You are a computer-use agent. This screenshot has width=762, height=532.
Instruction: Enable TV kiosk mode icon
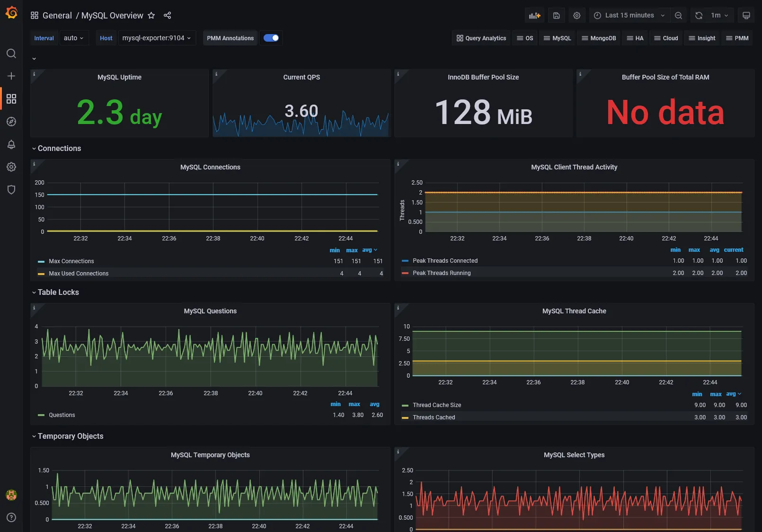pyautogui.click(x=746, y=15)
